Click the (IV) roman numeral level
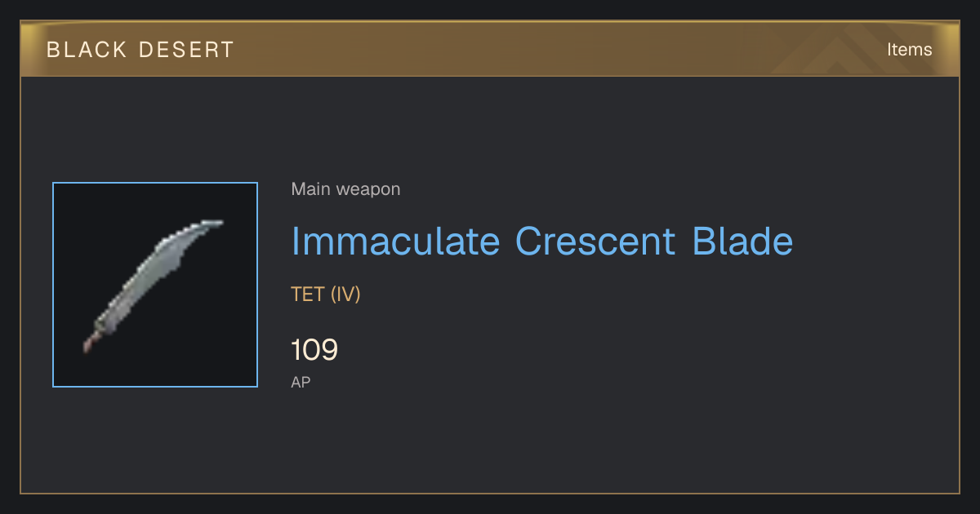The image size is (980, 514). point(345,295)
